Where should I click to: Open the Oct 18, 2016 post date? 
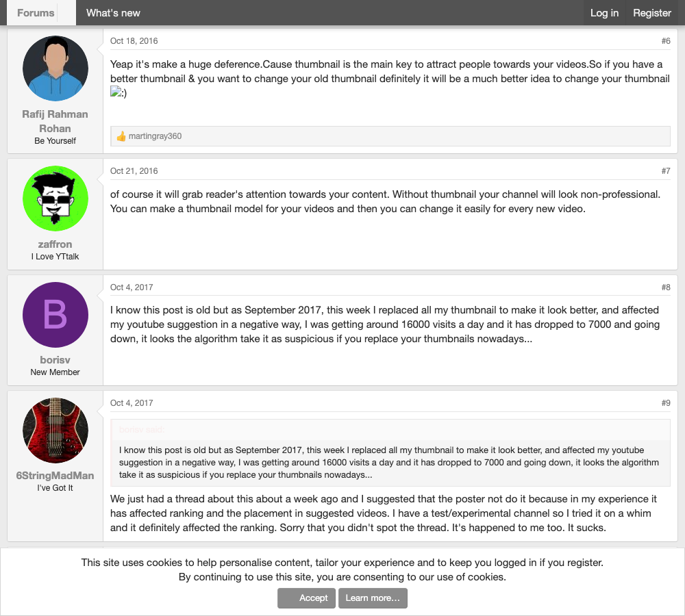point(134,41)
